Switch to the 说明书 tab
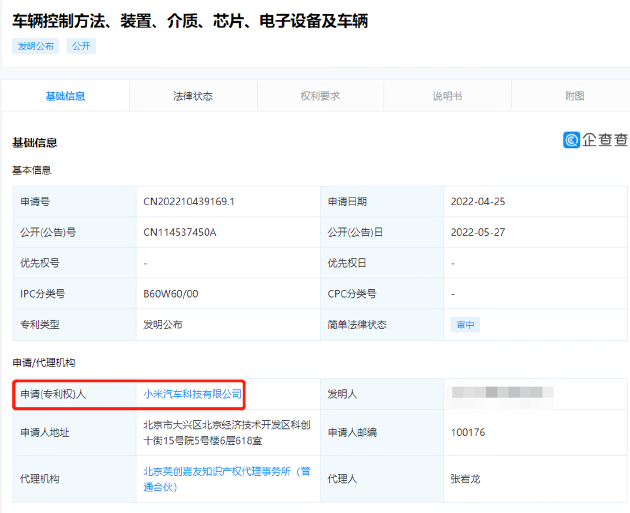Viewport: 630px width, 513px height. pyautogui.click(x=447, y=96)
